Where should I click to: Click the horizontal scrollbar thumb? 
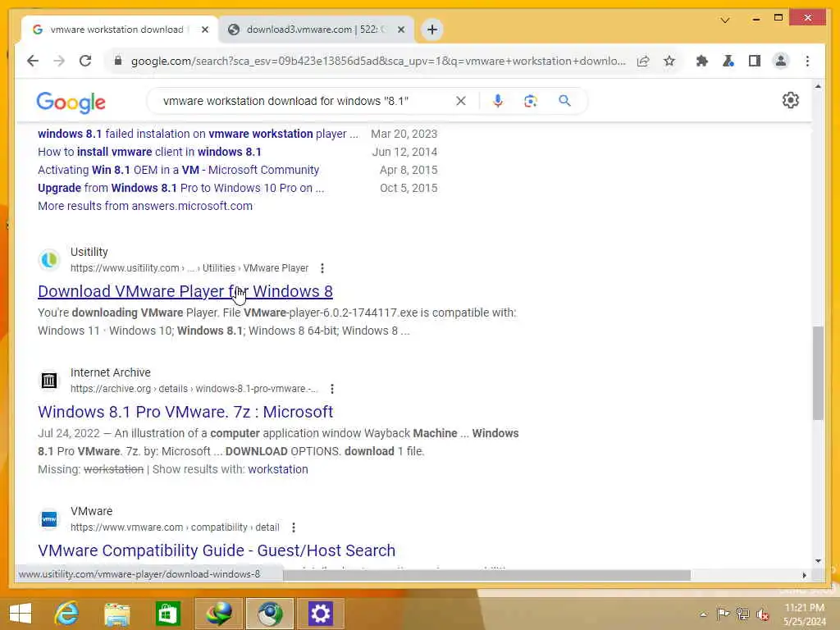point(486,575)
